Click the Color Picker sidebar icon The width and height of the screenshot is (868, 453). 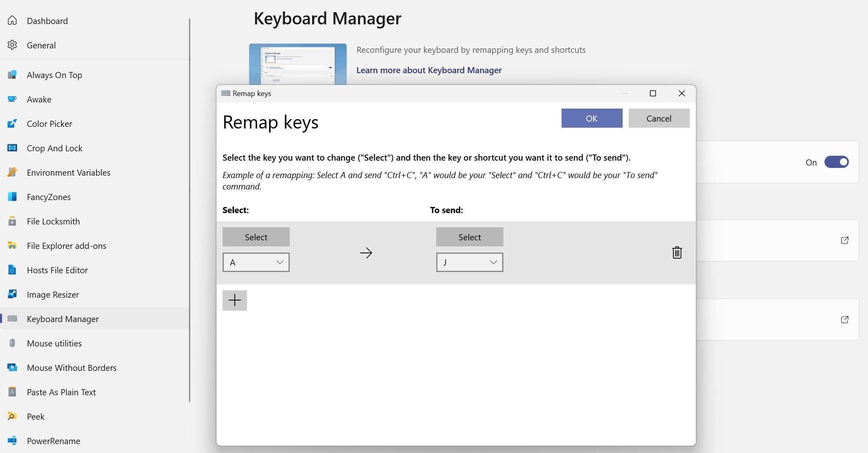[12, 124]
